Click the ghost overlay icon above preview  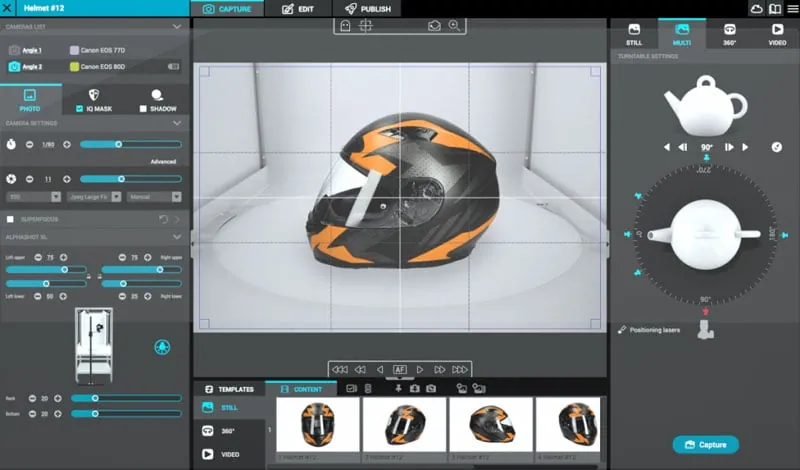pos(345,26)
